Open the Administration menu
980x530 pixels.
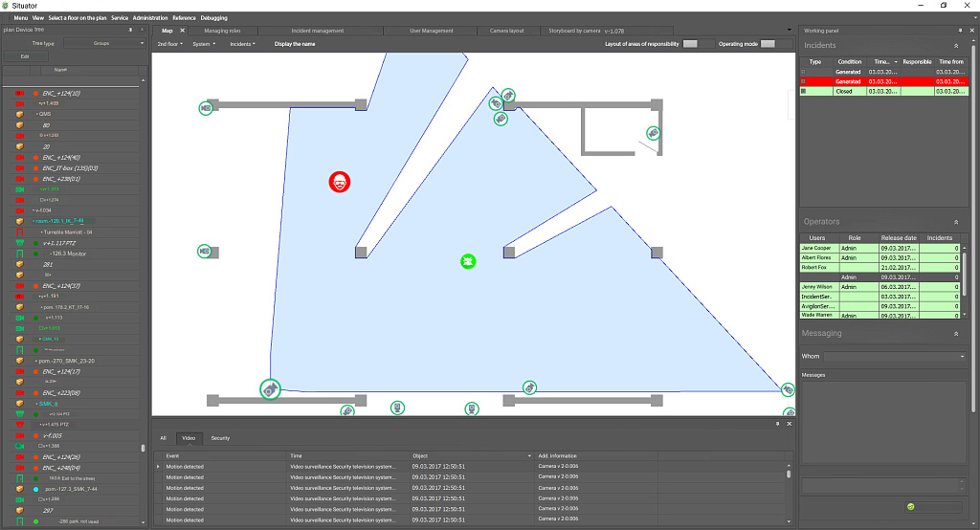150,18
